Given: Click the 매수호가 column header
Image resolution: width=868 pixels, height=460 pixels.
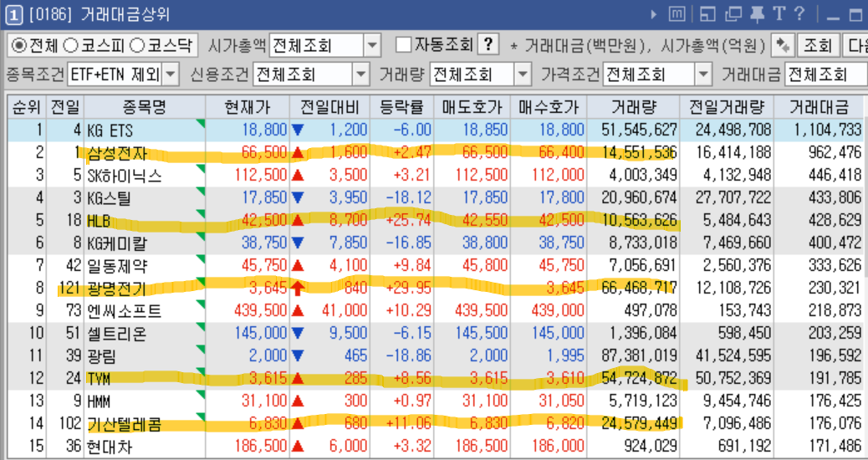Looking at the screenshot, I should click(549, 107).
